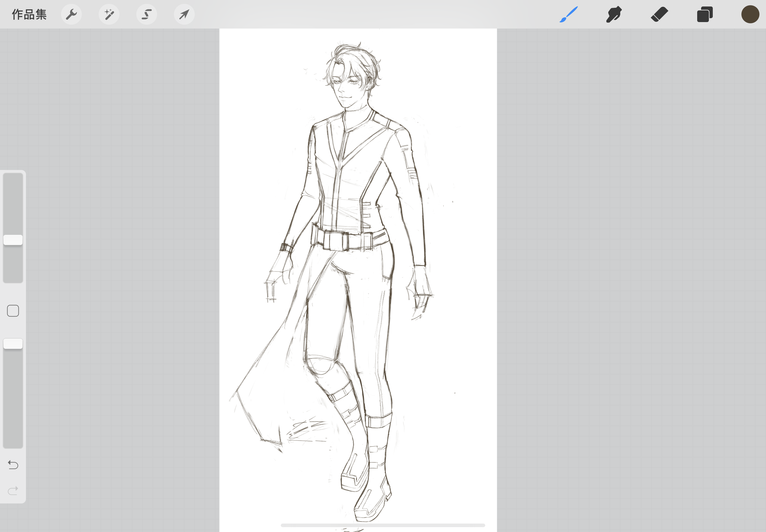This screenshot has height=532, width=766.
Task: Select the Brush tool
Action: click(x=569, y=14)
